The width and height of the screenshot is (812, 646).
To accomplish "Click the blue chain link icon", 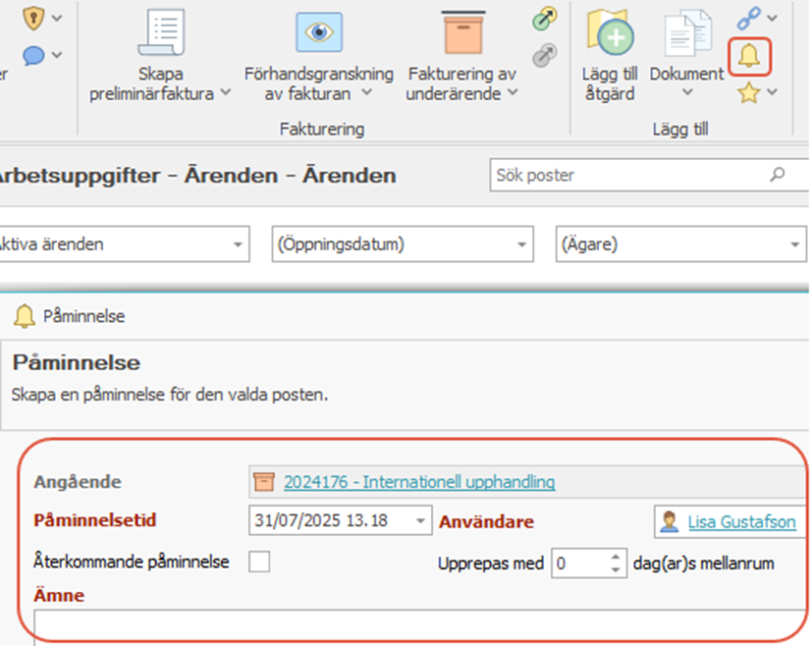I will (x=748, y=17).
